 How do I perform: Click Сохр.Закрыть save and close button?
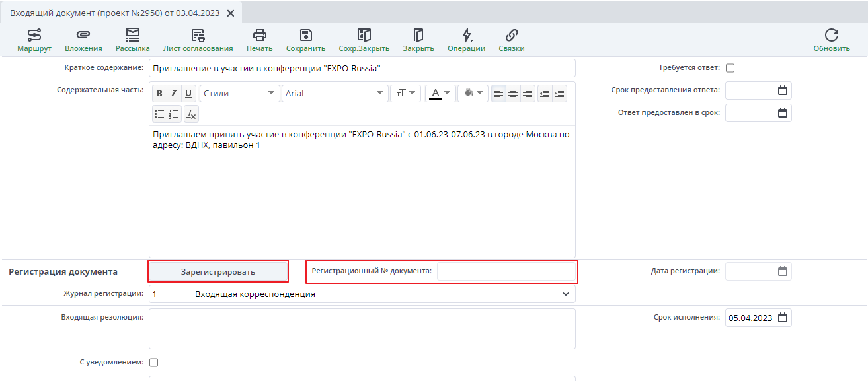tap(364, 40)
